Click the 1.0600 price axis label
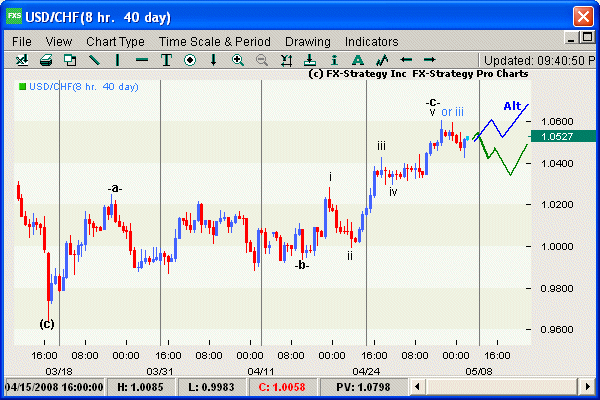 [557, 122]
